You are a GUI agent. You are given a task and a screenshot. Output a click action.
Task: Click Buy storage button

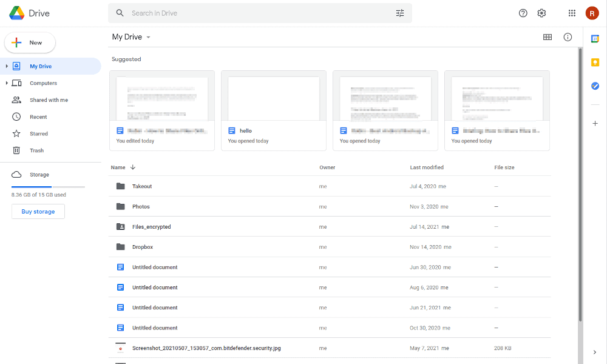coord(38,212)
